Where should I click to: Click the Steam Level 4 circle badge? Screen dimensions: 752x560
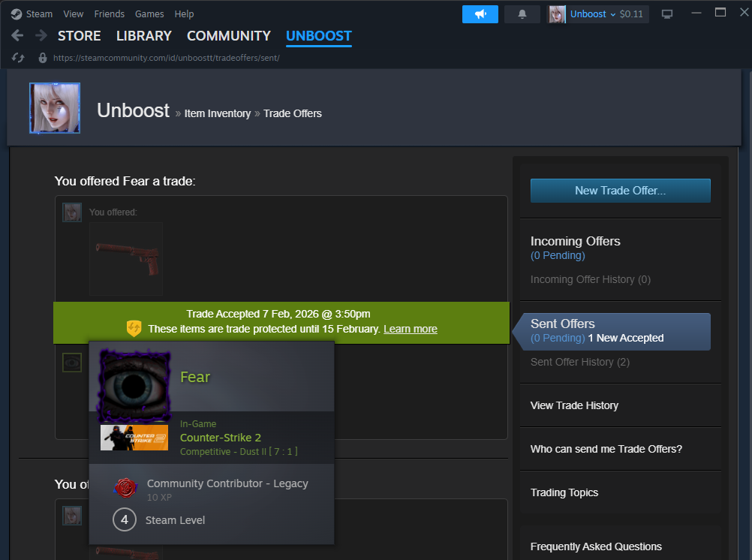pos(125,519)
